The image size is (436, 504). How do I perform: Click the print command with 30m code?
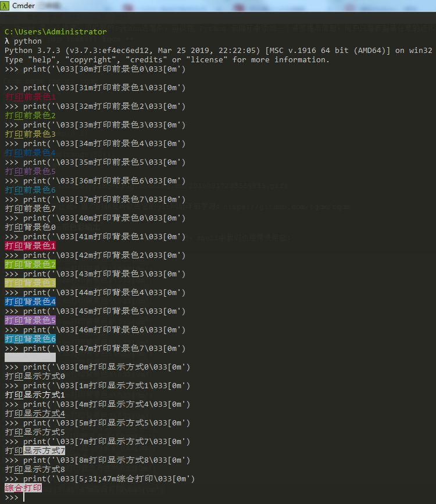point(95,69)
